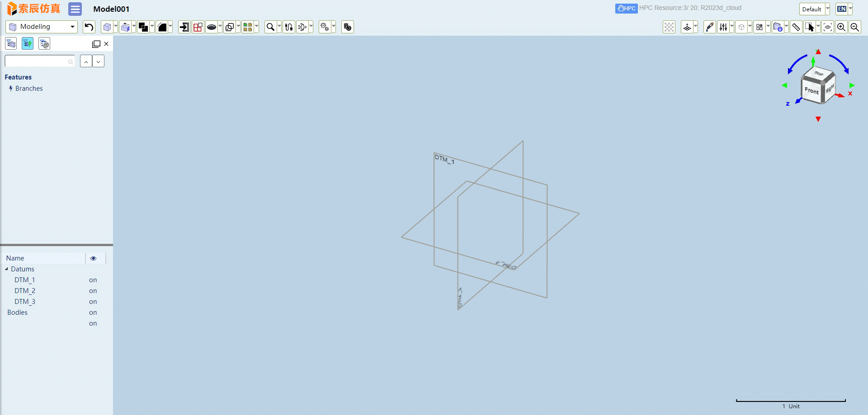Image resolution: width=868 pixels, height=415 pixels.
Task: Expand the box-selection cursor dropdown arrow
Action: (818, 27)
